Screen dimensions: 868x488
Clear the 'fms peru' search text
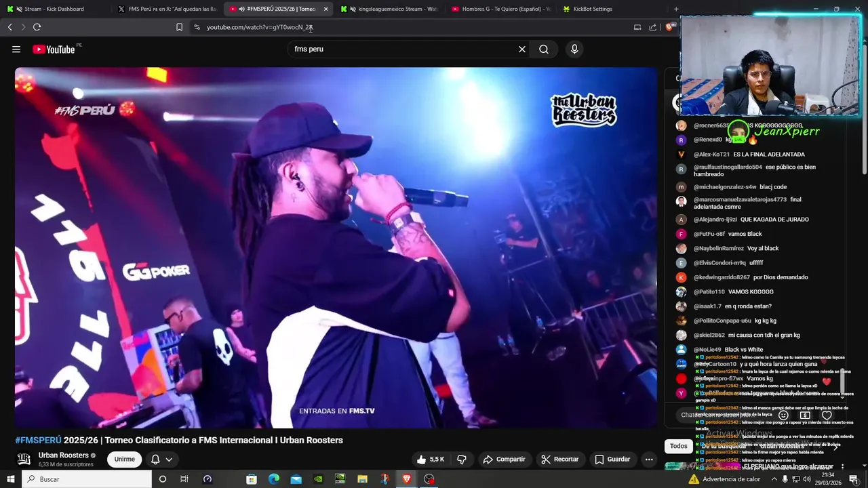522,49
